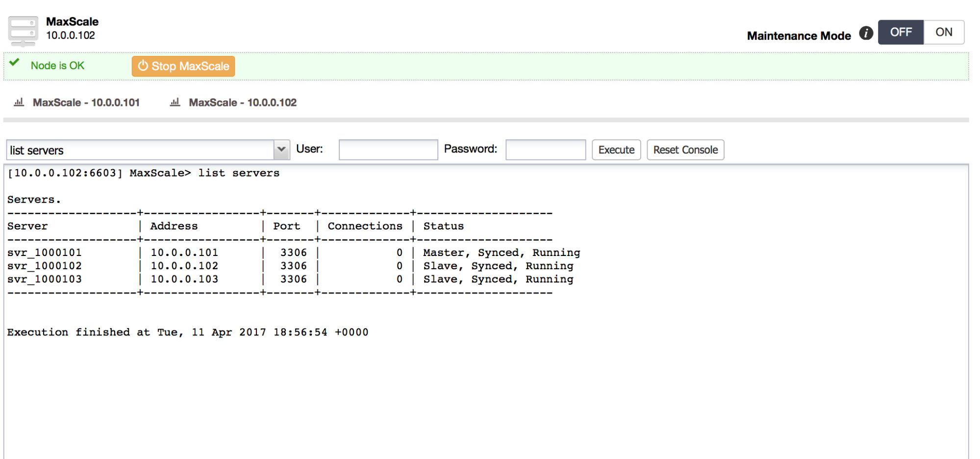Click the Status column header in console
Image resolution: width=980 pixels, height=459 pixels.
[x=443, y=226]
